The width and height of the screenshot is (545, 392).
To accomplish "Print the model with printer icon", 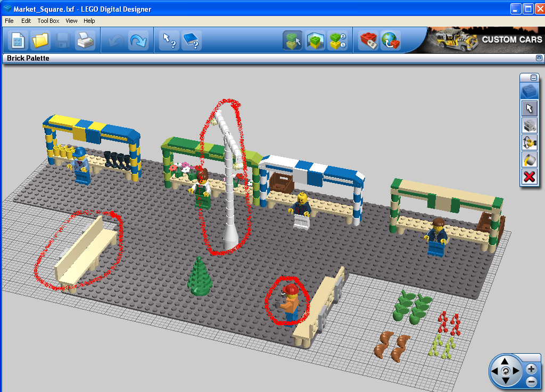I will (x=85, y=40).
